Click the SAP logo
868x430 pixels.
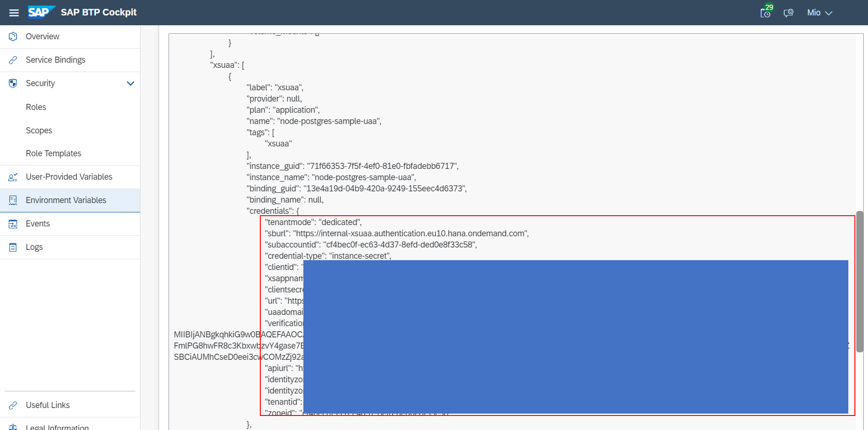(x=41, y=12)
